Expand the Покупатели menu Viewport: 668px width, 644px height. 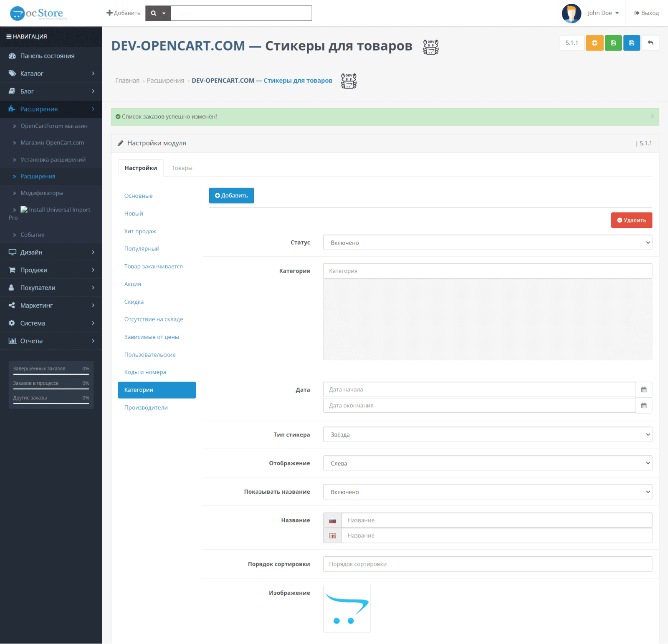51,288
